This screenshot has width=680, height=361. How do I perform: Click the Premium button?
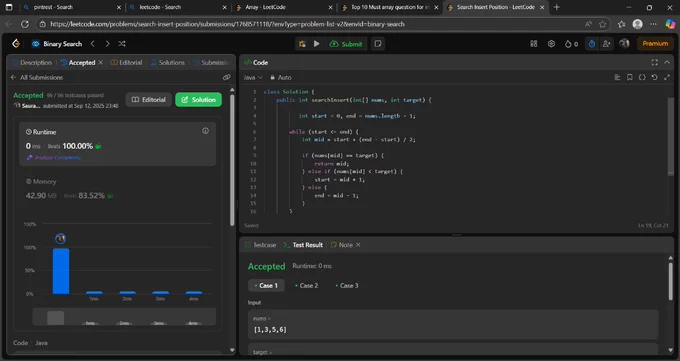pyautogui.click(x=655, y=44)
